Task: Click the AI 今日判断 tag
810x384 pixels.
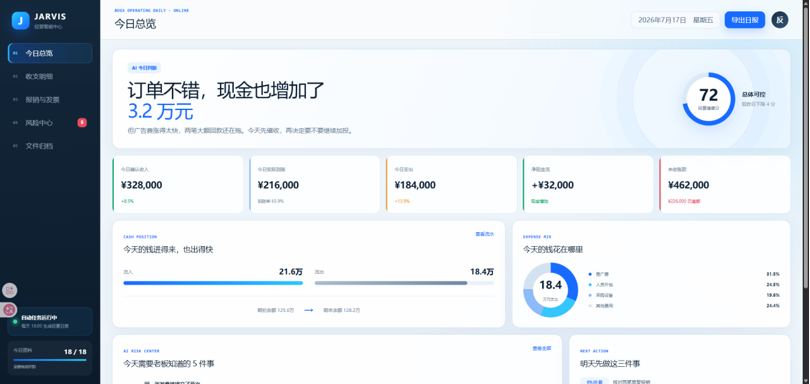Action: (144, 68)
